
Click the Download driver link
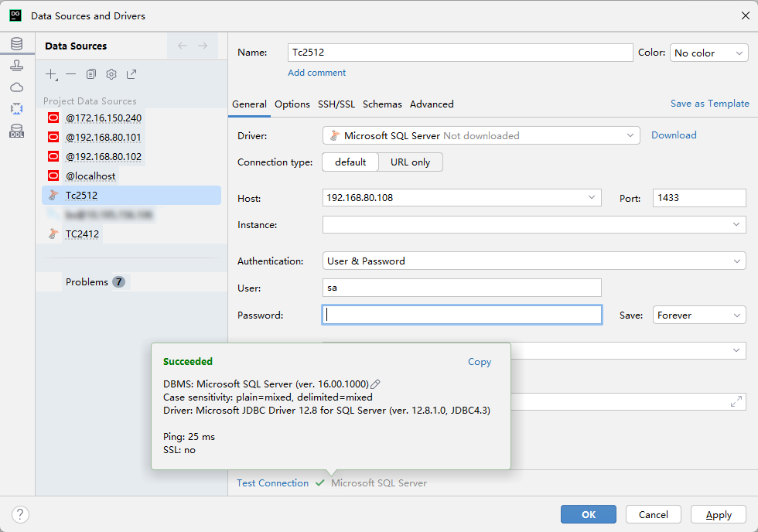click(674, 135)
